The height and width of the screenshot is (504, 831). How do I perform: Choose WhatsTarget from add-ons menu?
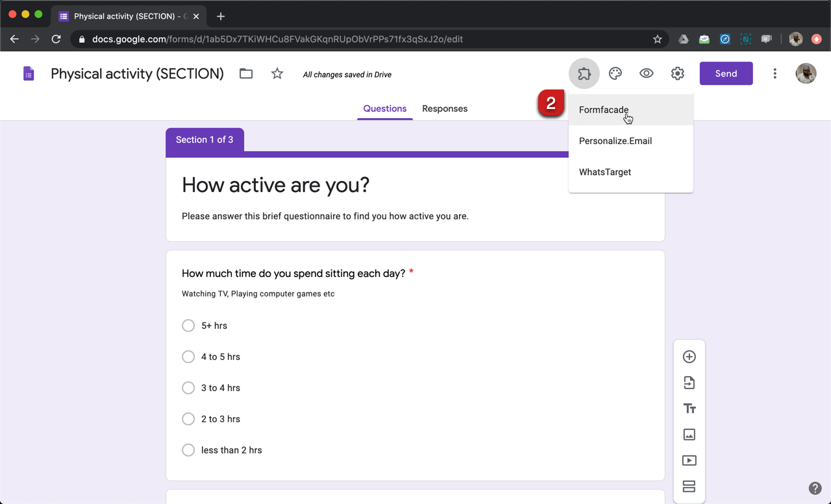coord(605,173)
